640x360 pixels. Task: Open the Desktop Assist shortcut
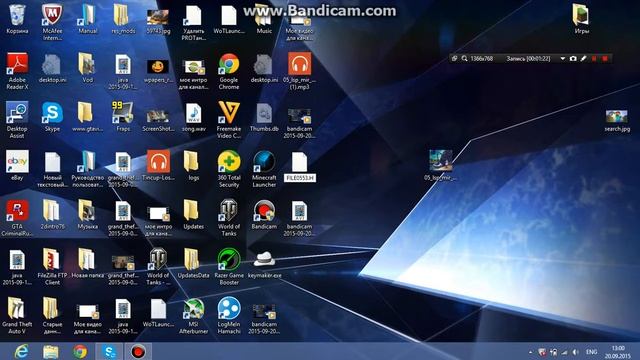(17, 120)
